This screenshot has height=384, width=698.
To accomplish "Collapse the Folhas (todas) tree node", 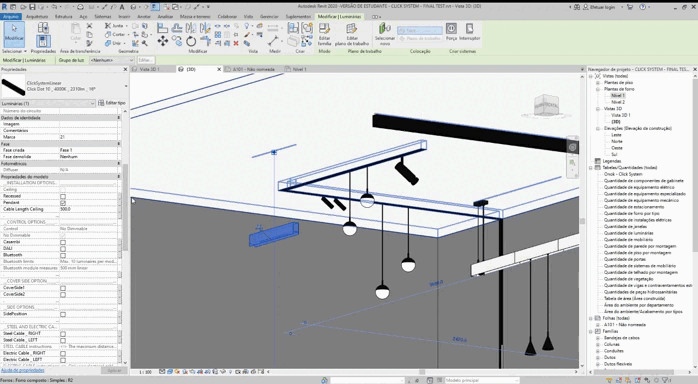I will click(591, 318).
